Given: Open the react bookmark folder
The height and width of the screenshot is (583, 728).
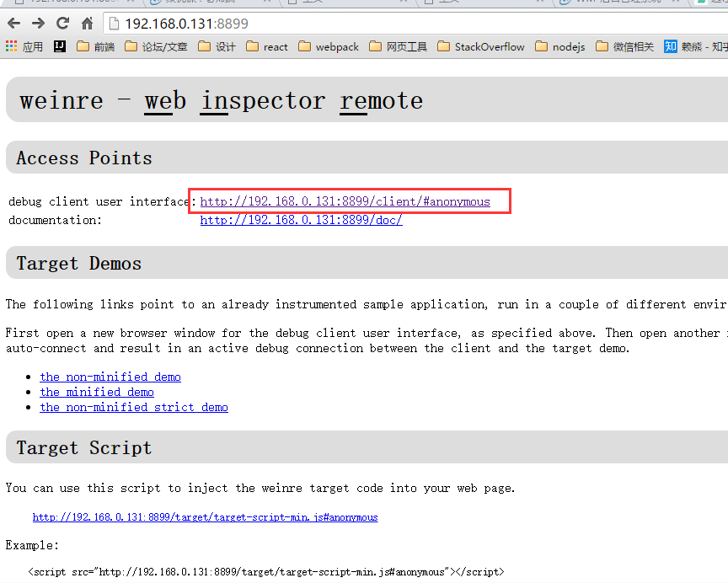Looking at the screenshot, I should pyautogui.click(x=267, y=46).
